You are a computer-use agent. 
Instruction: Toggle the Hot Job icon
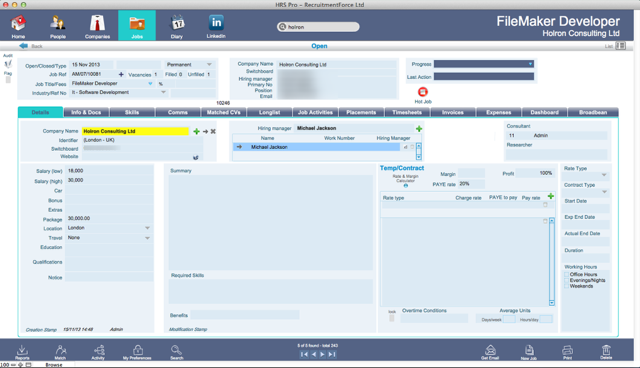pos(423,92)
